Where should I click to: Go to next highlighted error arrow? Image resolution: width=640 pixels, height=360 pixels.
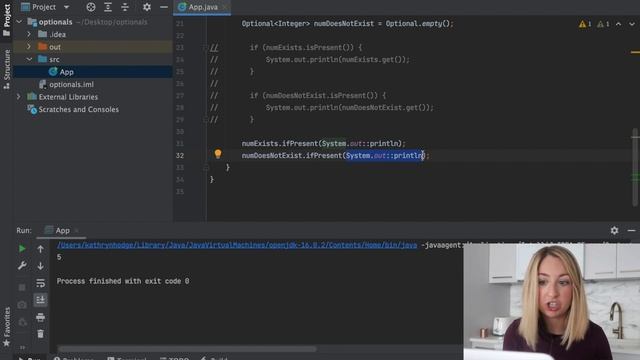coord(631,24)
